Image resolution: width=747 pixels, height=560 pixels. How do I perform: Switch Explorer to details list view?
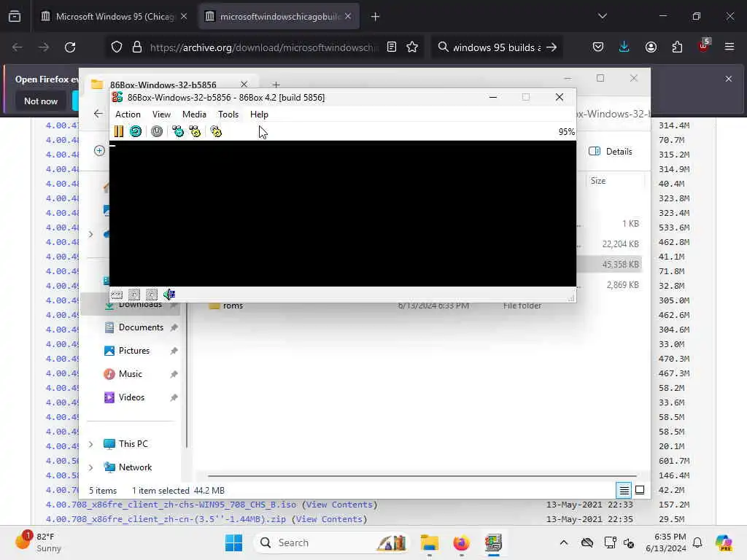coord(624,490)
